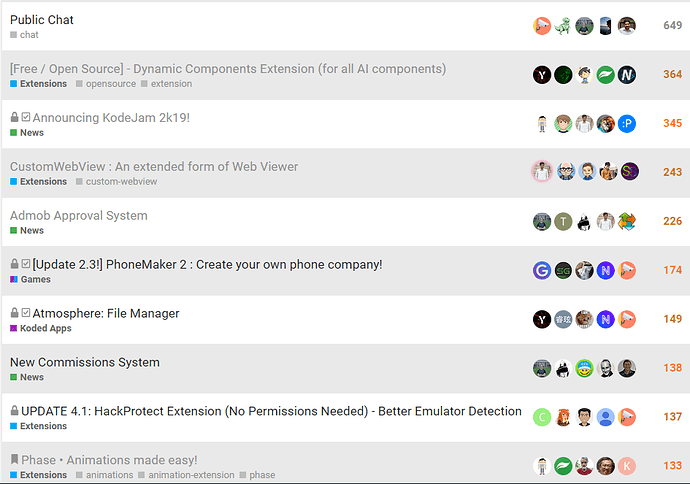The image size is (690, 484).
Task: Click the colorful arrows avatar in Admob Approval row
Action: 627,221
